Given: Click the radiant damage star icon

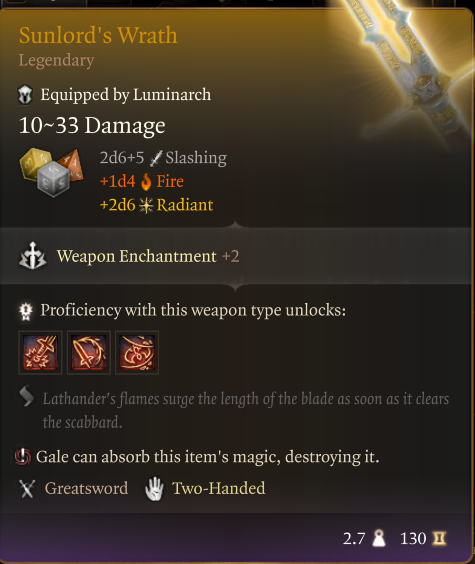Looking at the screenshot, I should (146, 205).
